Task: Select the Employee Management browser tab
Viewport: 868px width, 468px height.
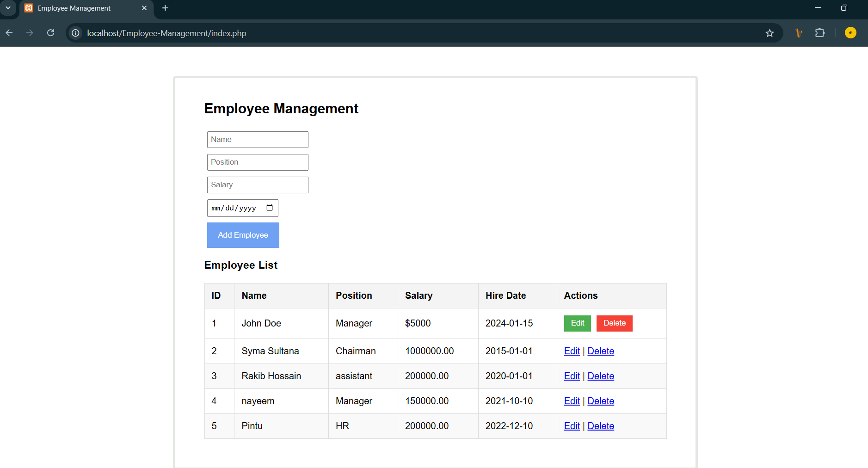Action: click(x=86, y=8)
